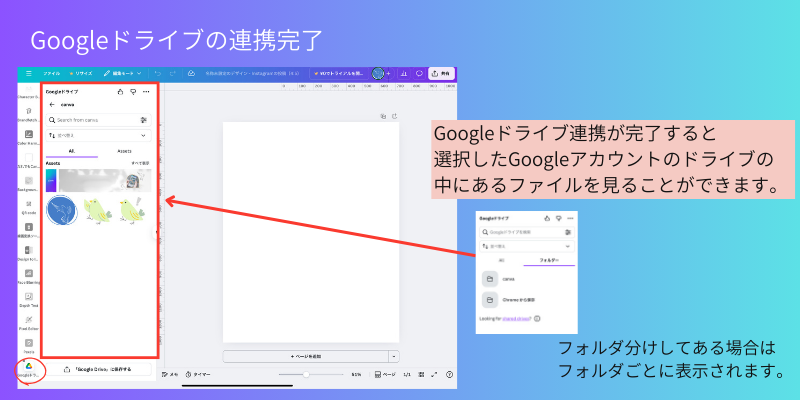Click the panel collapse handle on the panel edge
The image size is (800, 400).
tap(156, 233)
